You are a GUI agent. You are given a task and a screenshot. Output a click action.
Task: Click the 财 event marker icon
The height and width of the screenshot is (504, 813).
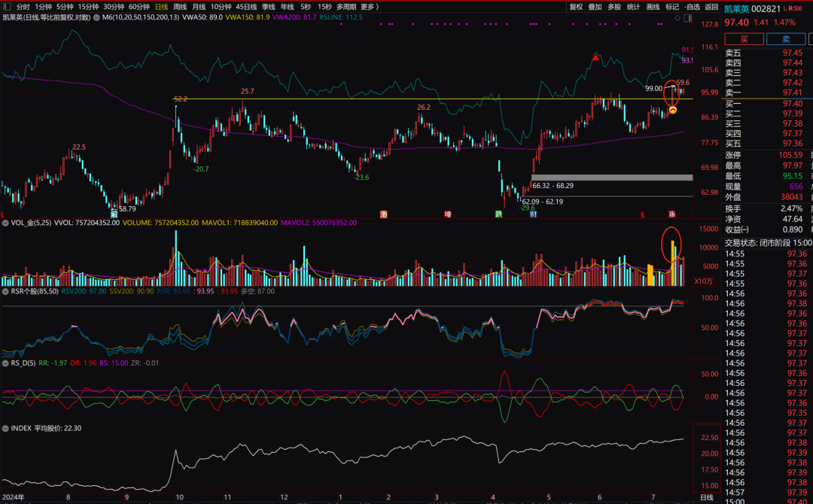(533, 214)
